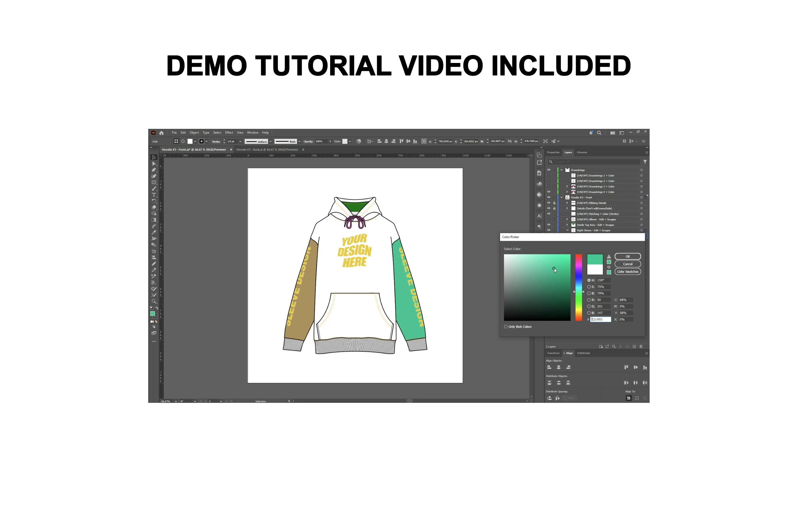This screenshot has width=798, height=532.
Task: Hide the Drawstrings layer
Action: (549, 170)
